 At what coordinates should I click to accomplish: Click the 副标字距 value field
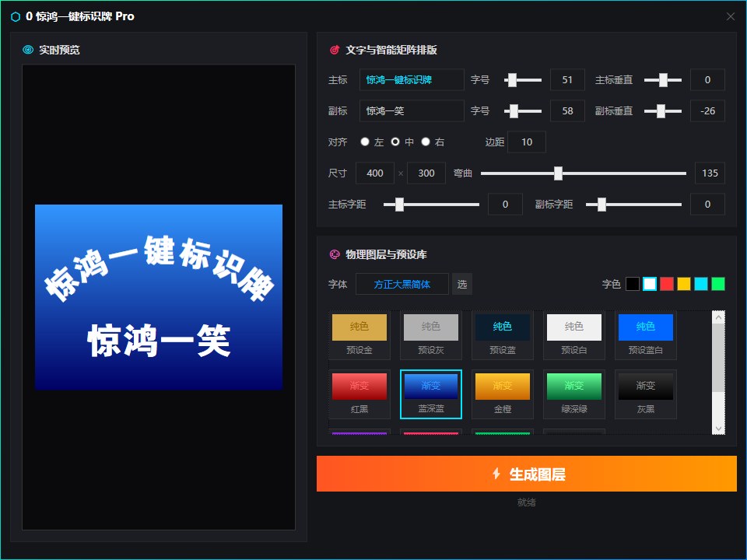(707, 204)
